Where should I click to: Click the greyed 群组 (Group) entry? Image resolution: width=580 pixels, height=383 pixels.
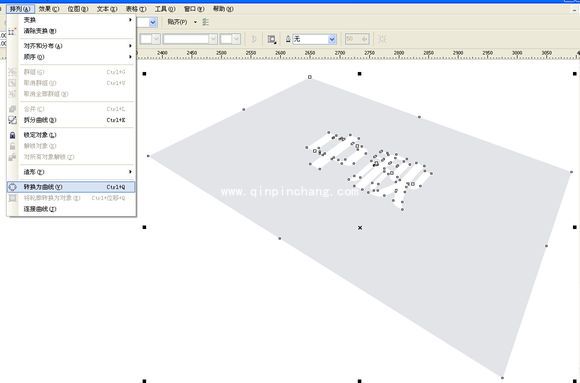pos(71,72)
